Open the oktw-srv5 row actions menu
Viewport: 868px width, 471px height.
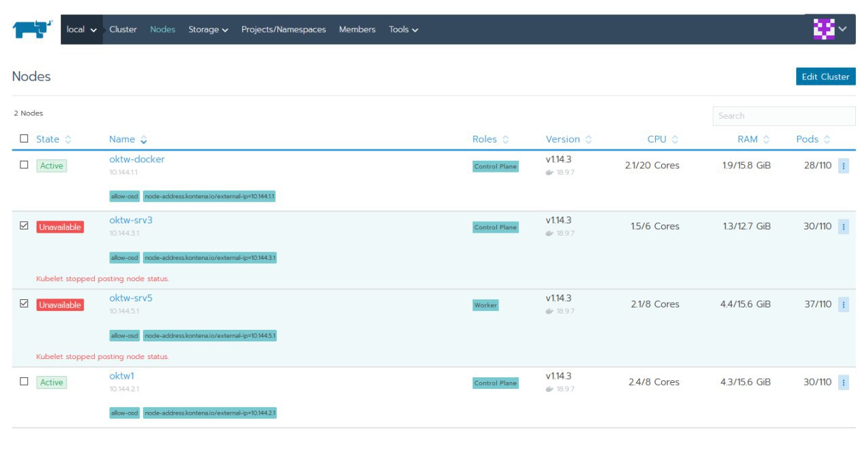tap(844, 305)
